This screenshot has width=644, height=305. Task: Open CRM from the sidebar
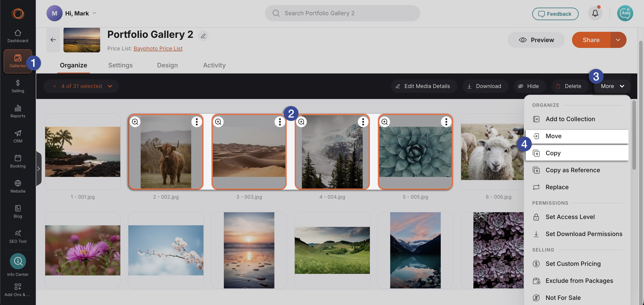(18, 136)
